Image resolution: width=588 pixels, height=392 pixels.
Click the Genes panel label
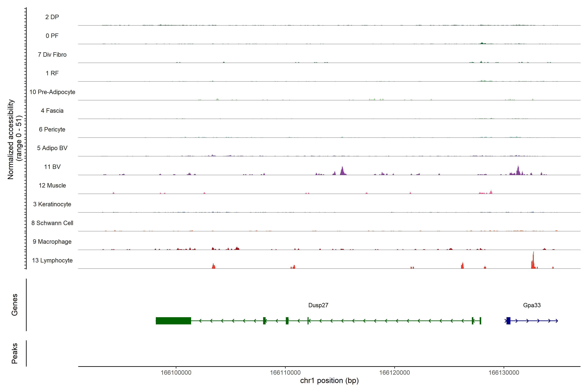click(15, 305)
